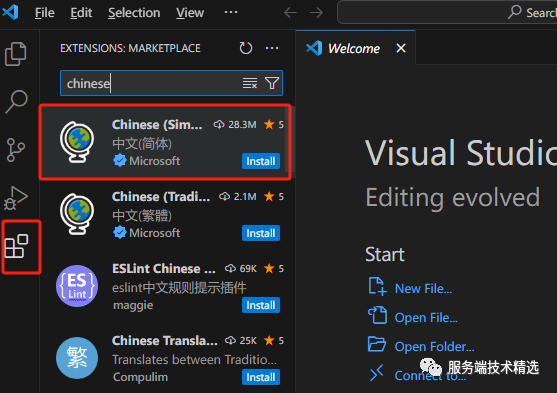
Task: Select the ESLint Chinese extension icon
Action: coord(77,286)
